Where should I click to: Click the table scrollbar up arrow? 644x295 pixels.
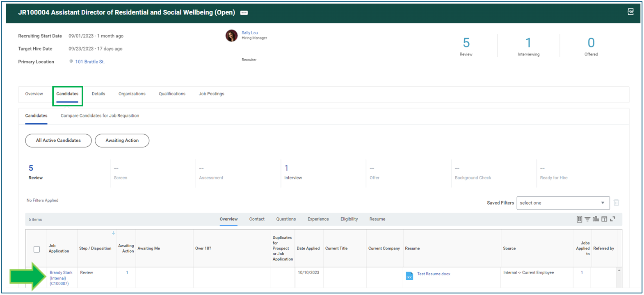[619, 270]
